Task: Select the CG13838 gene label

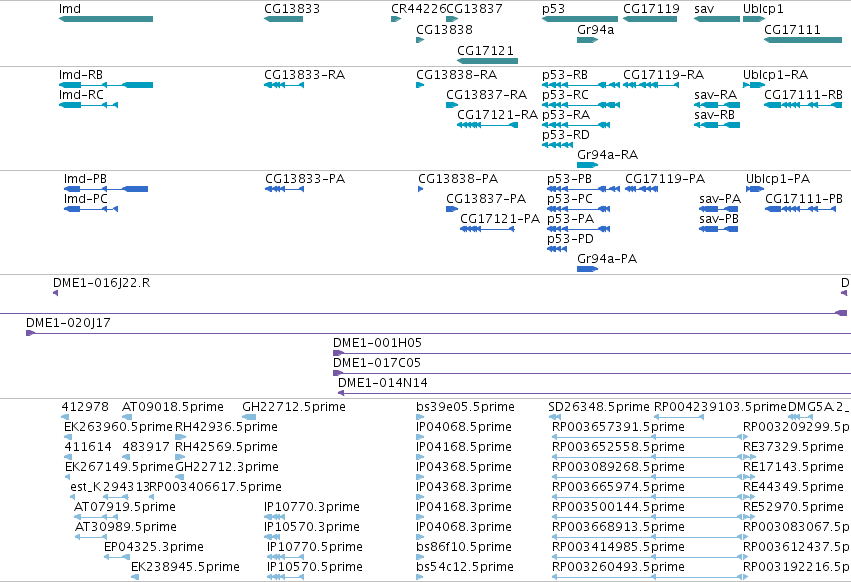Action: click(x=444, y=29)
